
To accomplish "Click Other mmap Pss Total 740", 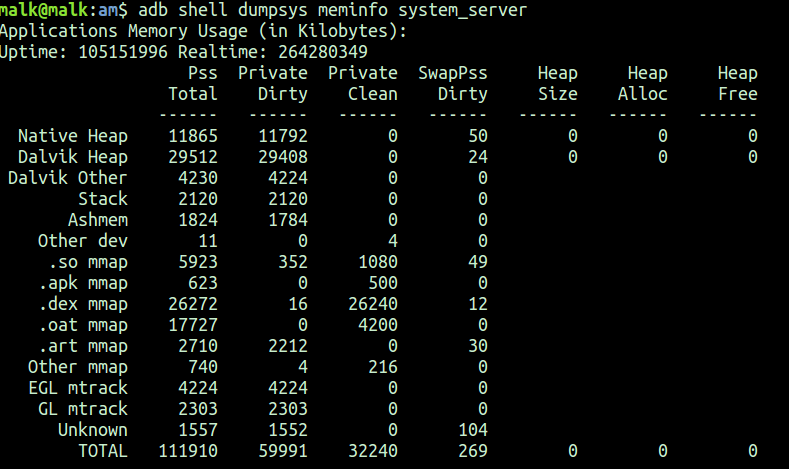I will point(203,367).
